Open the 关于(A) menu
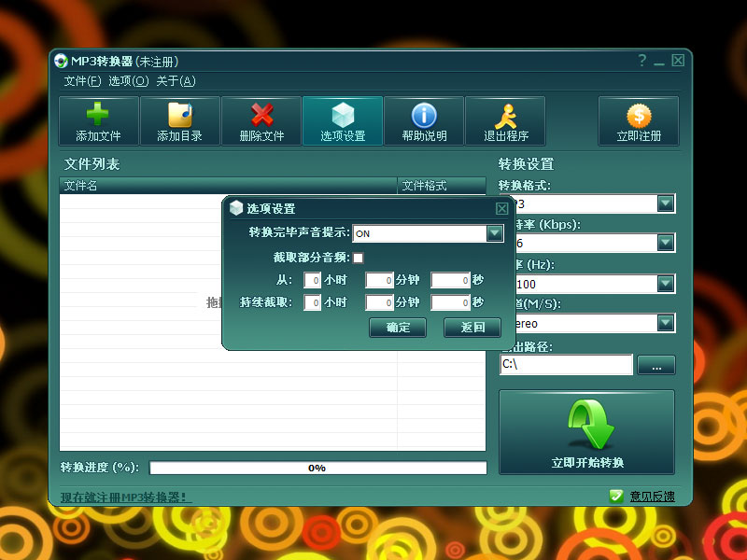Image resolution: width=747 pixels, height=560 pixels. click(176, 81)
